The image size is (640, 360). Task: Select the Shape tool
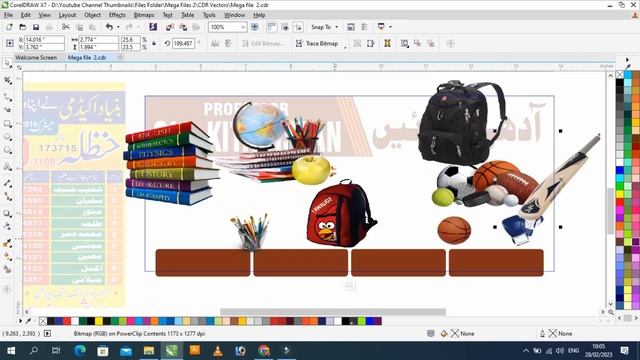point(7,80)
